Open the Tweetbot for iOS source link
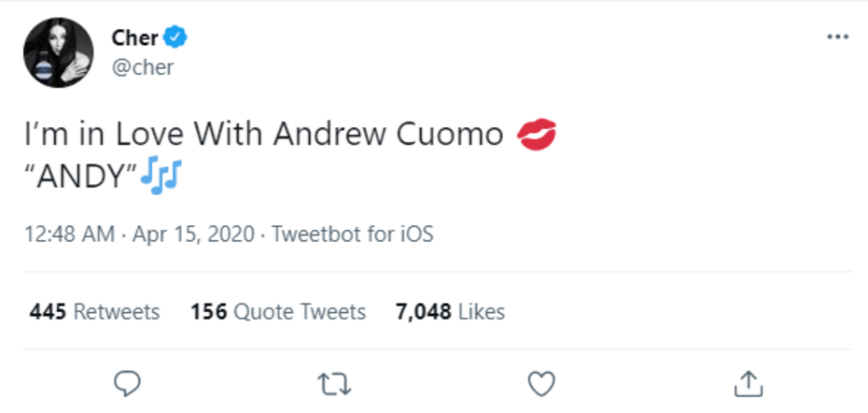 pos(353,234)
